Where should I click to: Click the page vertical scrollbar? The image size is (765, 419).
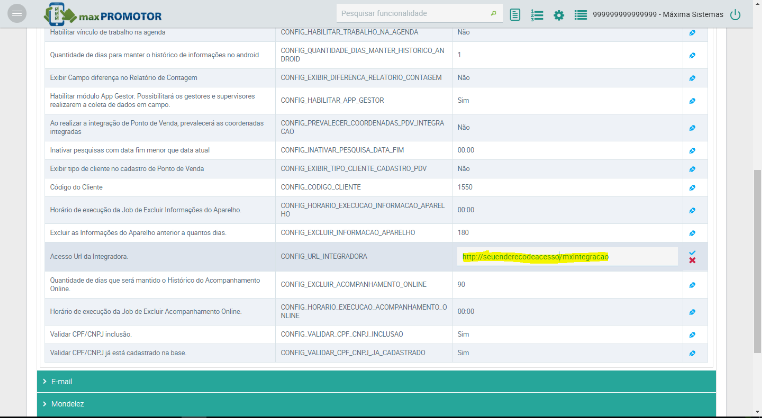point(757,200)
